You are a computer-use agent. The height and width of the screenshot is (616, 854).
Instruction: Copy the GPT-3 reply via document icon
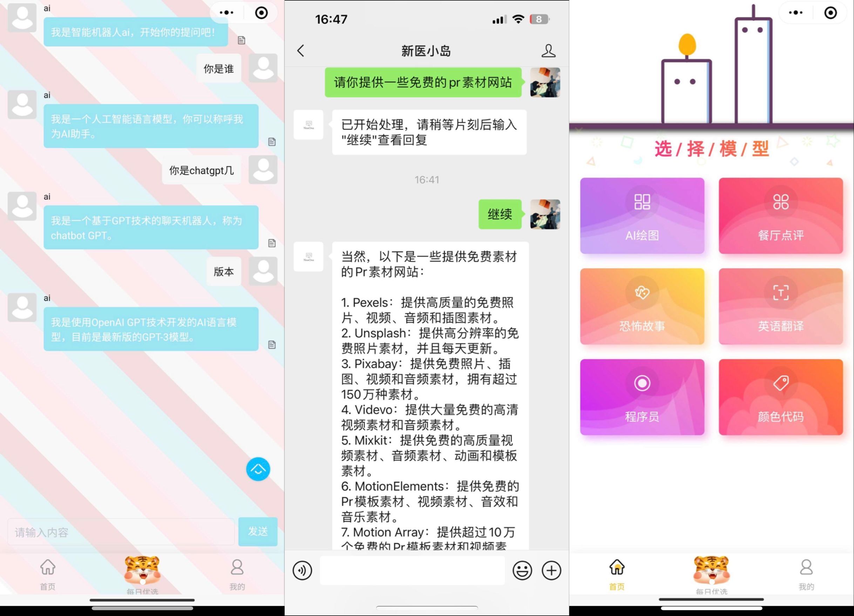point(272,345)
